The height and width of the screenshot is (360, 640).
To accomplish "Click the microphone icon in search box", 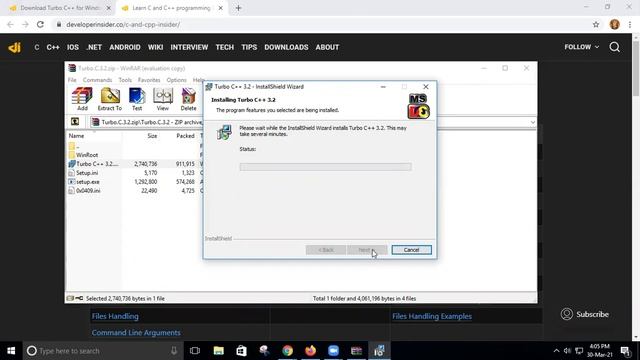I will (x=174, y=351).
